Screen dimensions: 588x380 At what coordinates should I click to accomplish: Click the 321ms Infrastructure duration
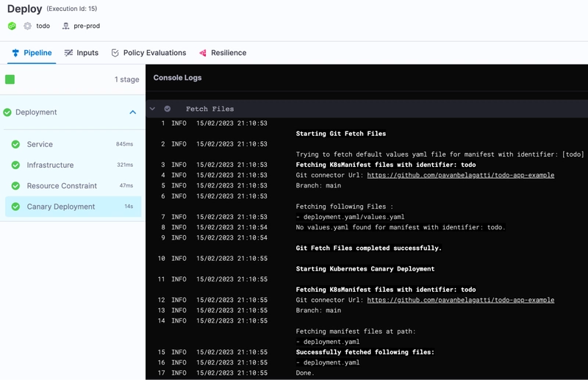click(x=125, y=165)
